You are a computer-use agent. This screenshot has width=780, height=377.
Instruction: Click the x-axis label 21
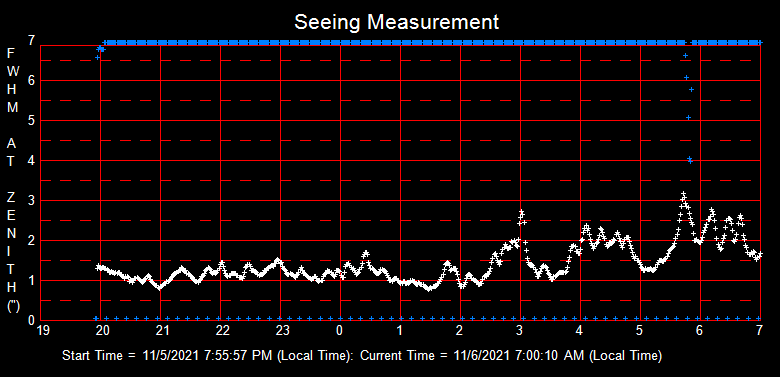pos(163,331)
